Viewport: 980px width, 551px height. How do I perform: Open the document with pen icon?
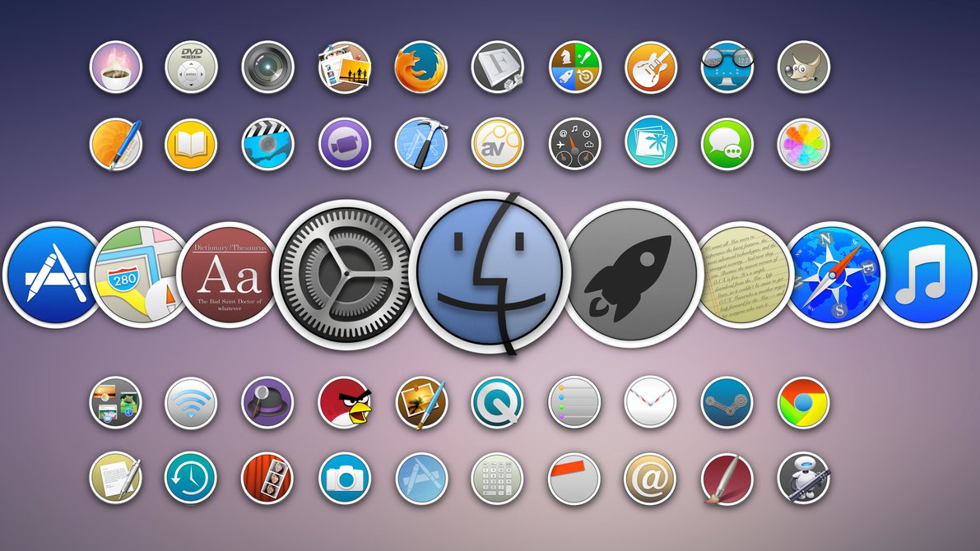tap(116, 479)
